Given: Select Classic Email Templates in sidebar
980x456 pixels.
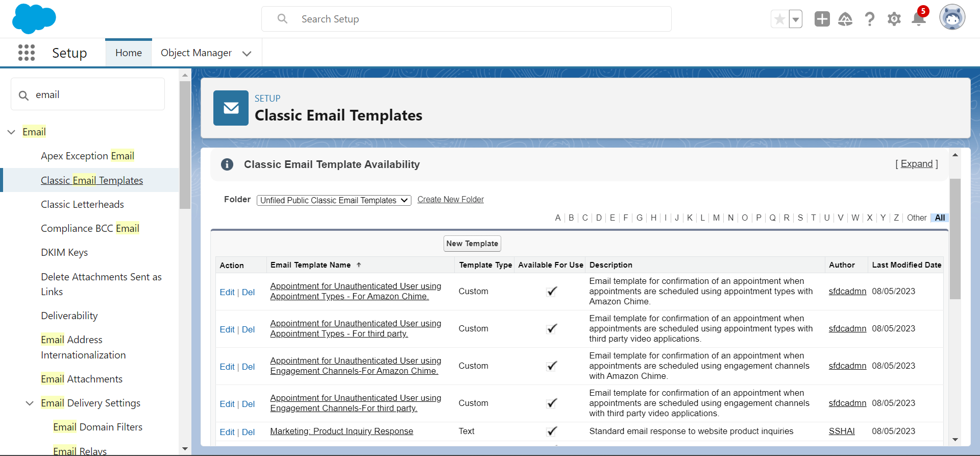Looking at the screenshot, I should (92, 180).
